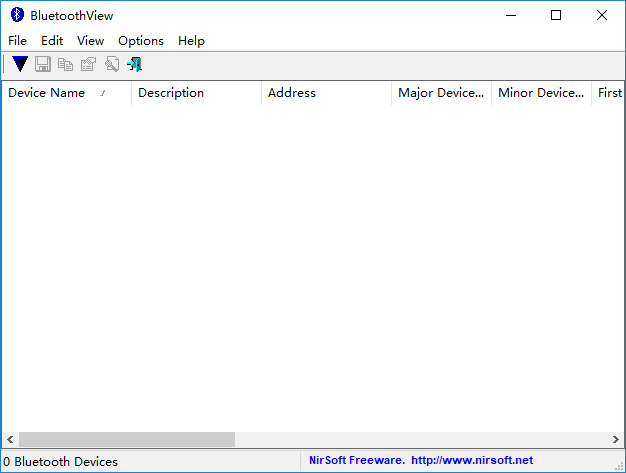Open the View menu
The image size is (626, 473).
point(90,40)
